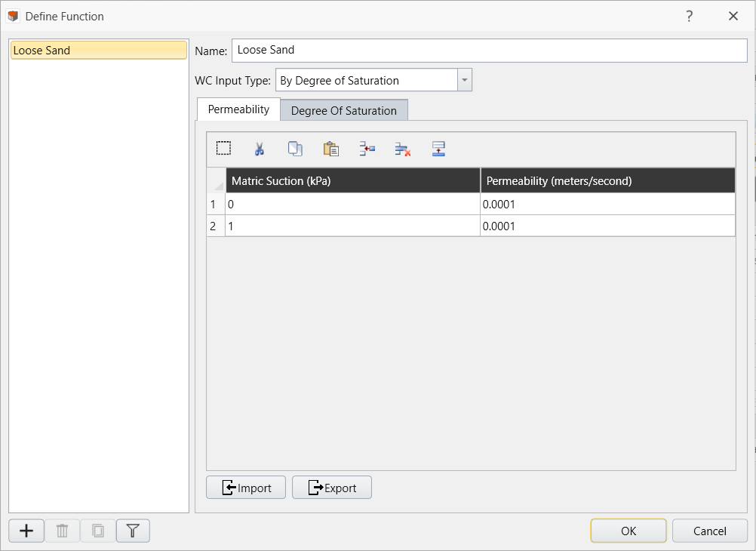Select row 1 via its row header
The image size is (756, 551).
click(216, 204)
